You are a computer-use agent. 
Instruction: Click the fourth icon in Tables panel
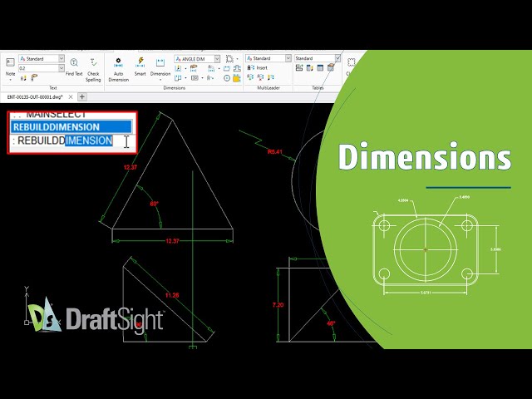coord(331,68)
